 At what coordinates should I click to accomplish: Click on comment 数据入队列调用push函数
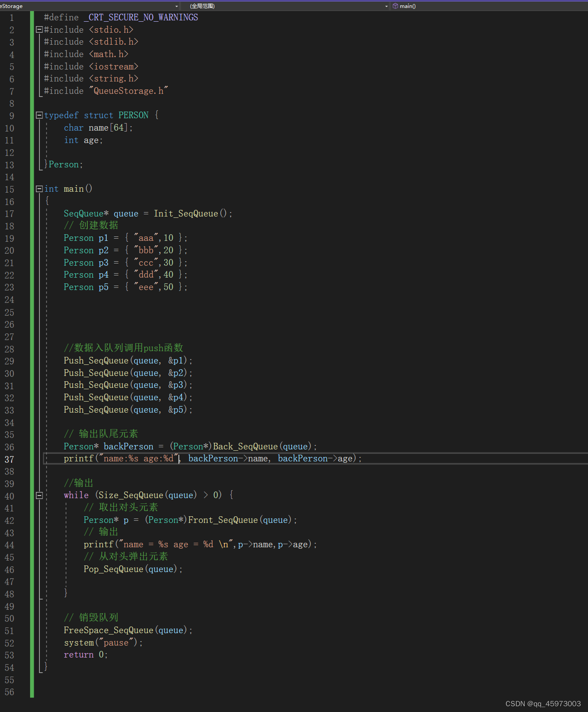tap(124, 348)
